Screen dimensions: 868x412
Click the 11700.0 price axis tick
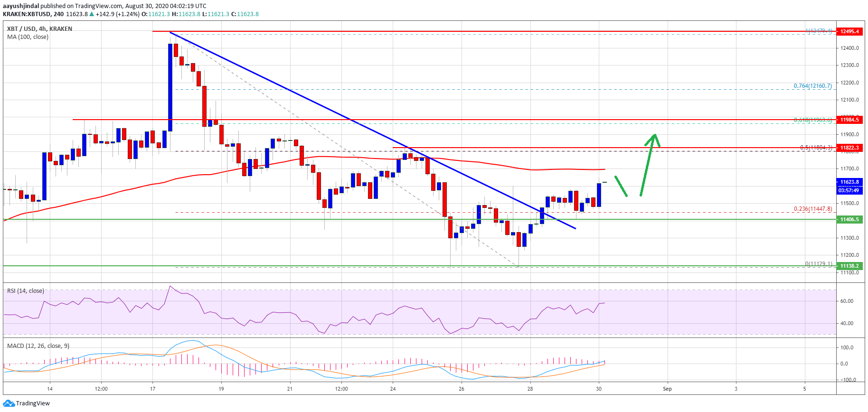849,169
